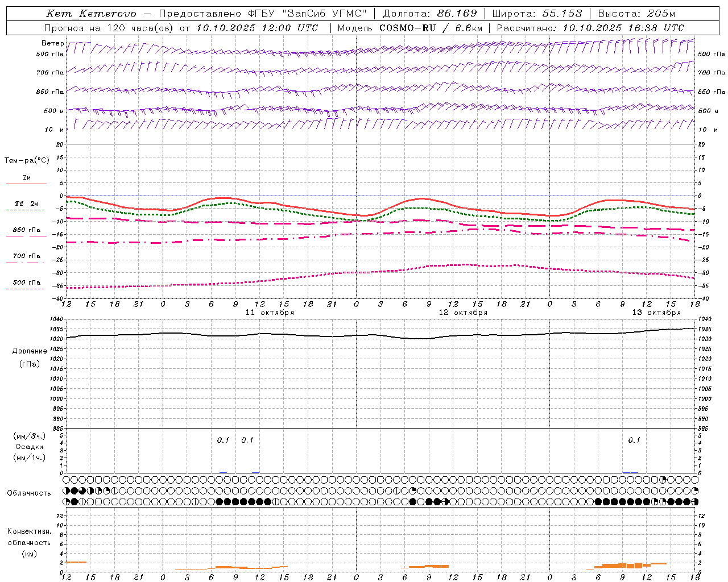Screen dimensions: 728x582
Task: Click the '0.1' precipitation value on 13 октября
Action: [634, 440]
